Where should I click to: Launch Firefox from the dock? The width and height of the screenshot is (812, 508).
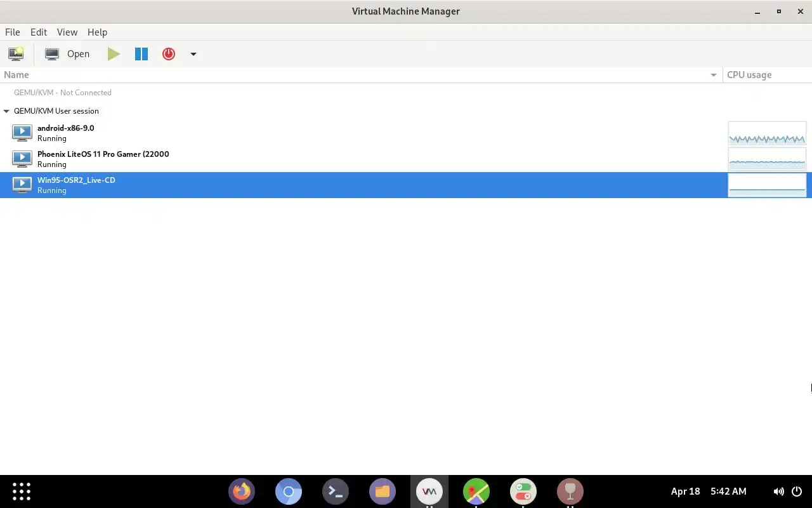tap(242, 491)
